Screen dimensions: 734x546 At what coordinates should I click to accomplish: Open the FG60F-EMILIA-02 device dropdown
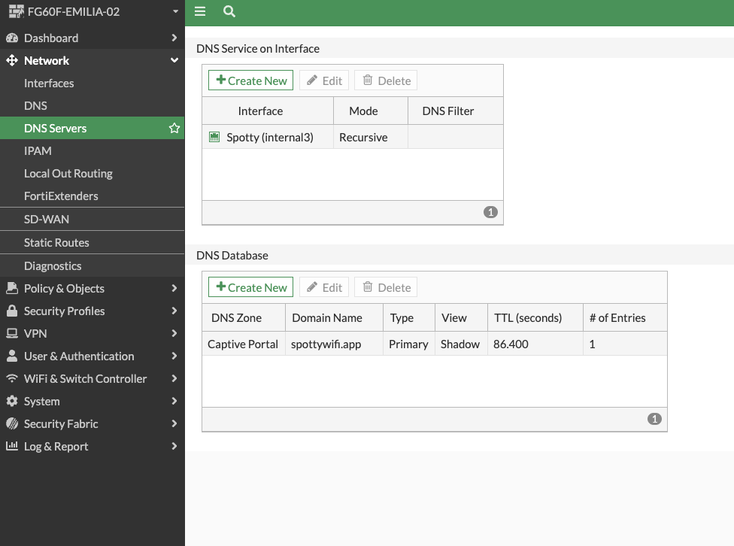(x=176, y=11)
